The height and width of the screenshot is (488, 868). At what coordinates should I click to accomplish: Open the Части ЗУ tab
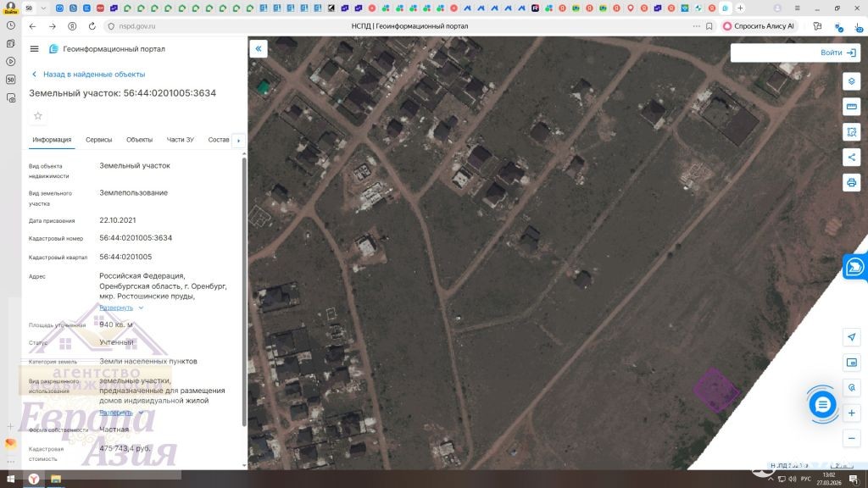click(180, 140)
